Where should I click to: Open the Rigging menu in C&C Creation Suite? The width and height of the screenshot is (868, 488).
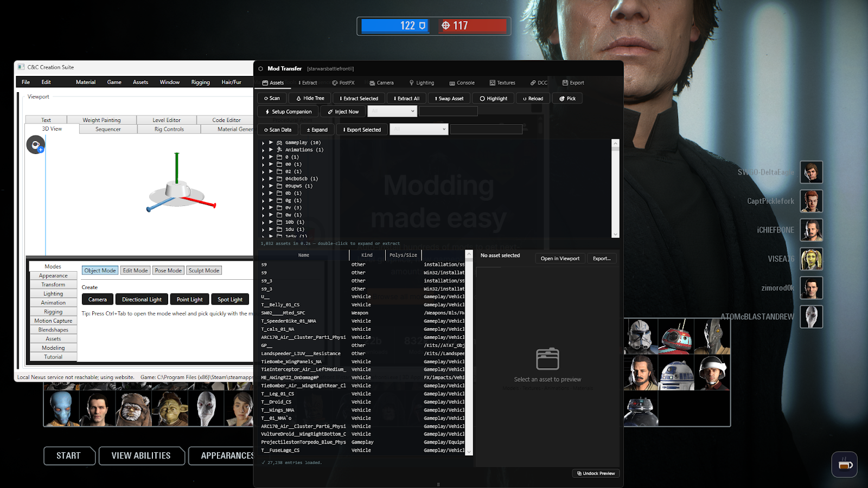click(x=200, y=82)
